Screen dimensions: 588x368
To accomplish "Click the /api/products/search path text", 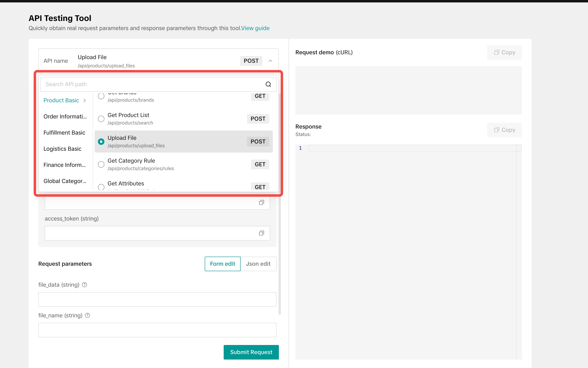I will [x=130, y=123].
